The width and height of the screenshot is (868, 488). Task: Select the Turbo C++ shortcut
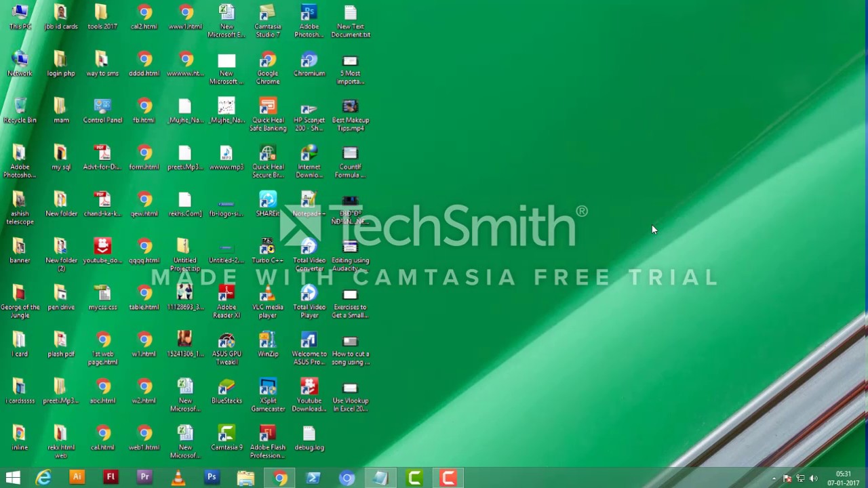268,251
